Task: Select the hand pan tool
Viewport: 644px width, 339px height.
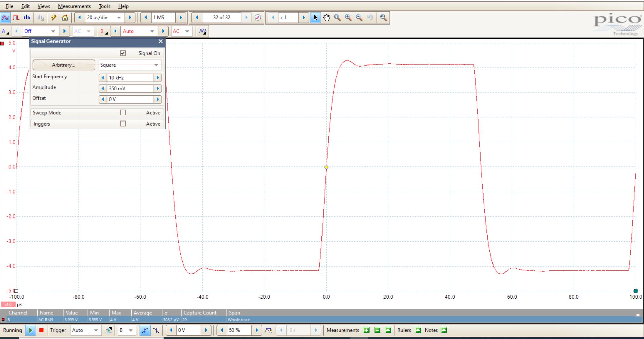Action: pyautogui.click(x=327, y=18)
